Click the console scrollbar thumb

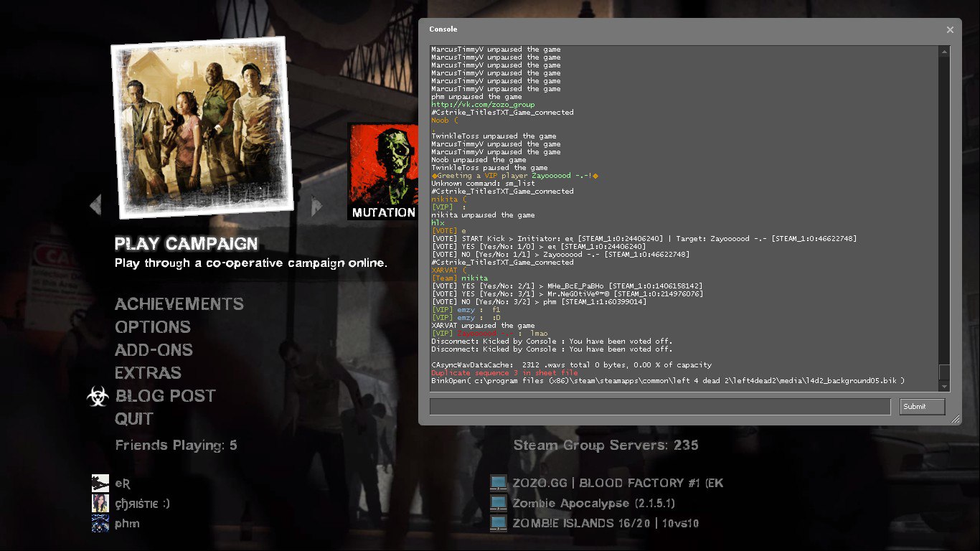click(x=944, y=372)
